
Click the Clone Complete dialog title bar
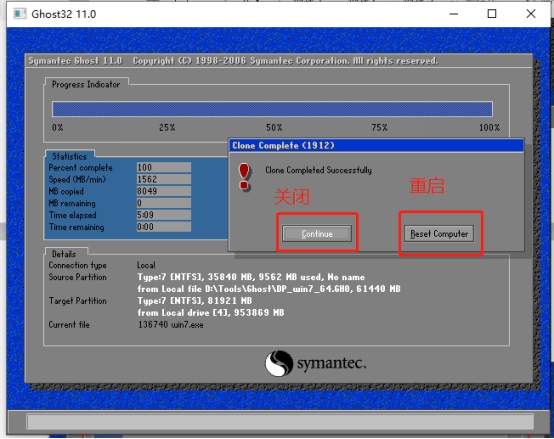[x=376, y=146]
